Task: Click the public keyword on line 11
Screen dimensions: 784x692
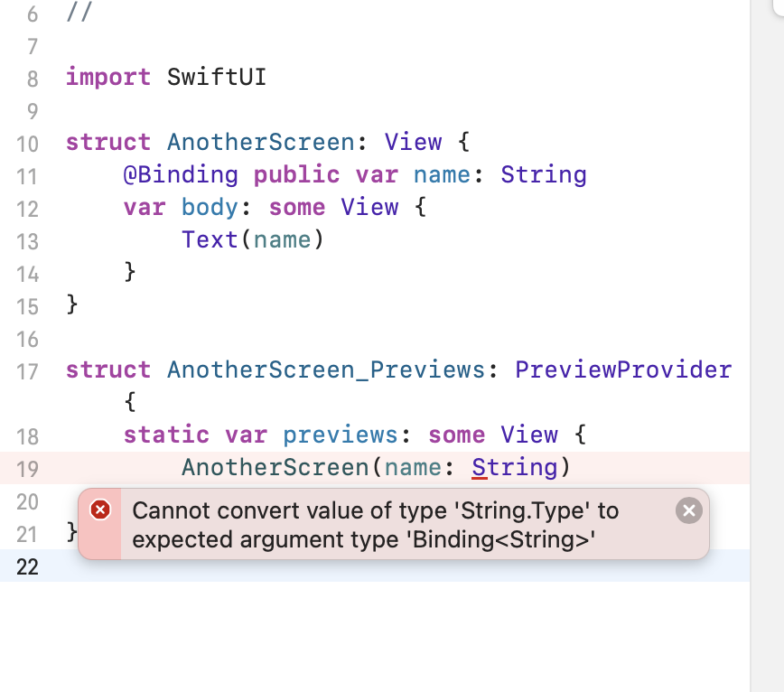Action: (x=297, y=174)
